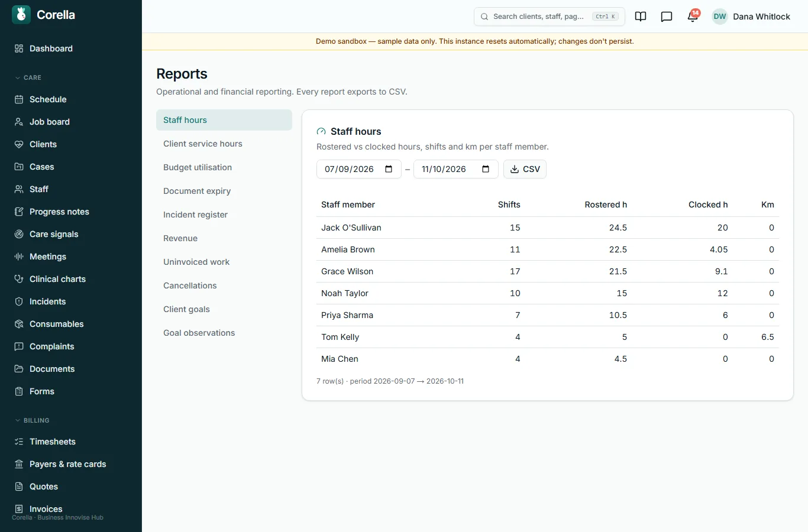Click the end date field 11/10/2026
Screen dimensions: 808x532
pyautogui.click(x=456, y=169)
